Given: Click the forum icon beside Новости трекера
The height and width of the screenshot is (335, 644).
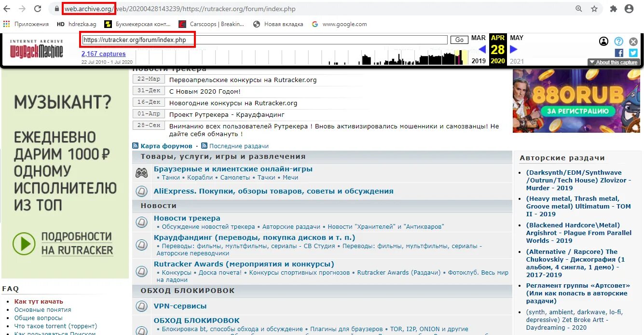Looking at the screenshot, I should (x=141, y=222).
